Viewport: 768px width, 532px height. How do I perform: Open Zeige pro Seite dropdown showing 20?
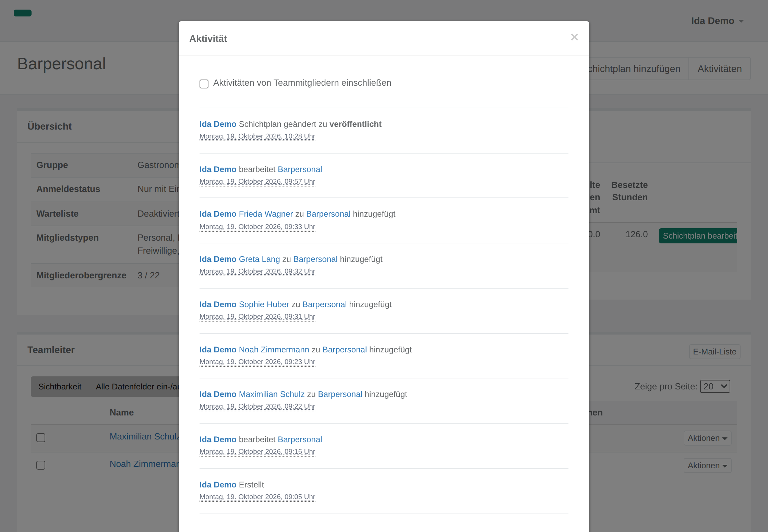[x=715, y=386]
